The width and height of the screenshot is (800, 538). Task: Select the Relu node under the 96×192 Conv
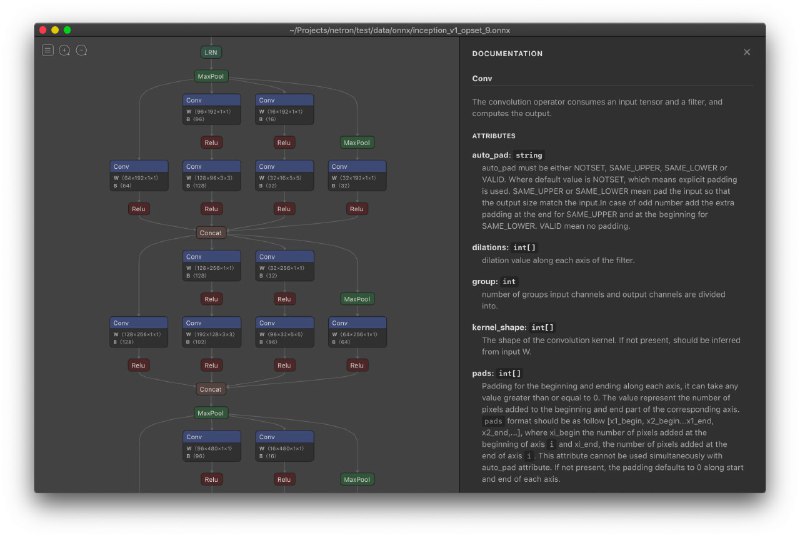pos(211,142)
